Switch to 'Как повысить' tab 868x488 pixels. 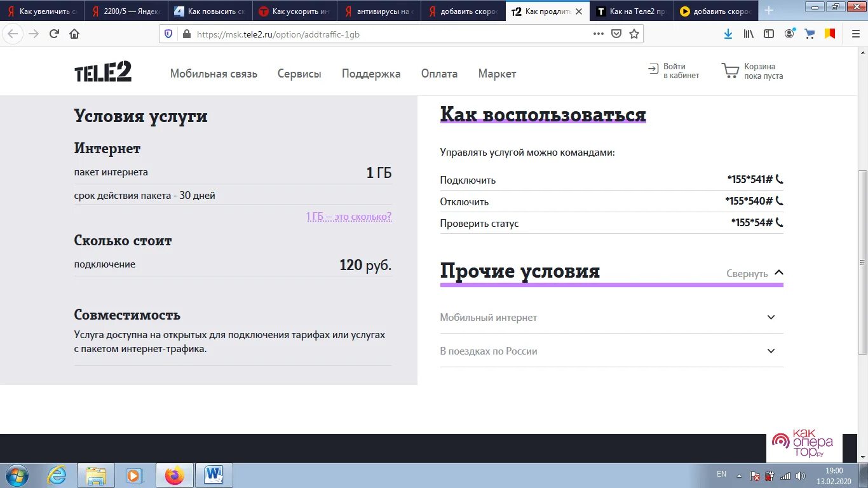tap(210, 11)
